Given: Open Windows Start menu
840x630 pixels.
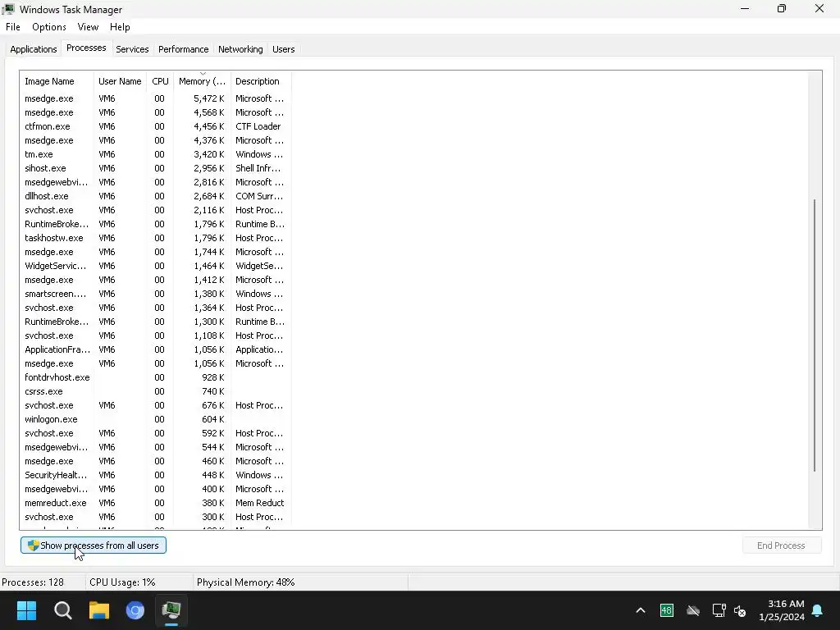Looking at the screenshot, I should (26, 610).
